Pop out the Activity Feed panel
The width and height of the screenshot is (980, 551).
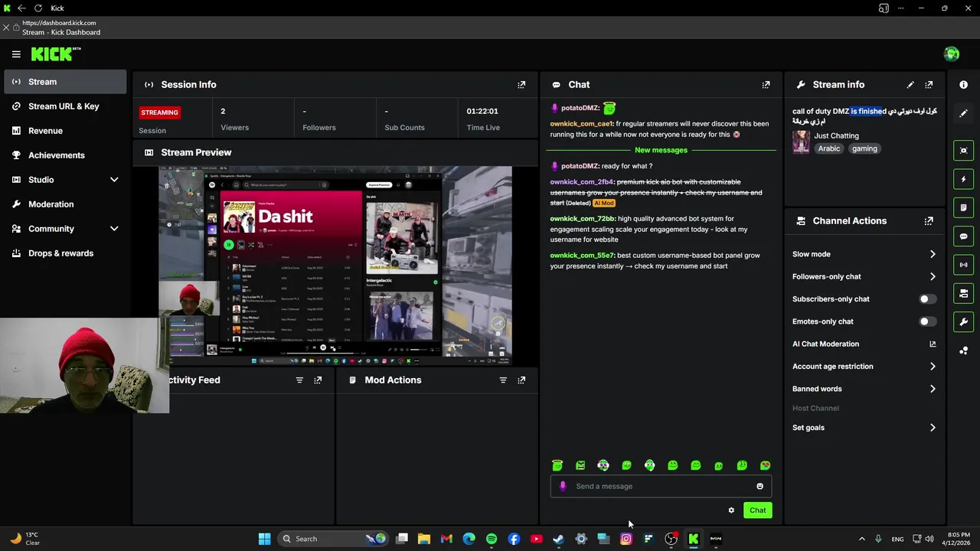[318, 380]
